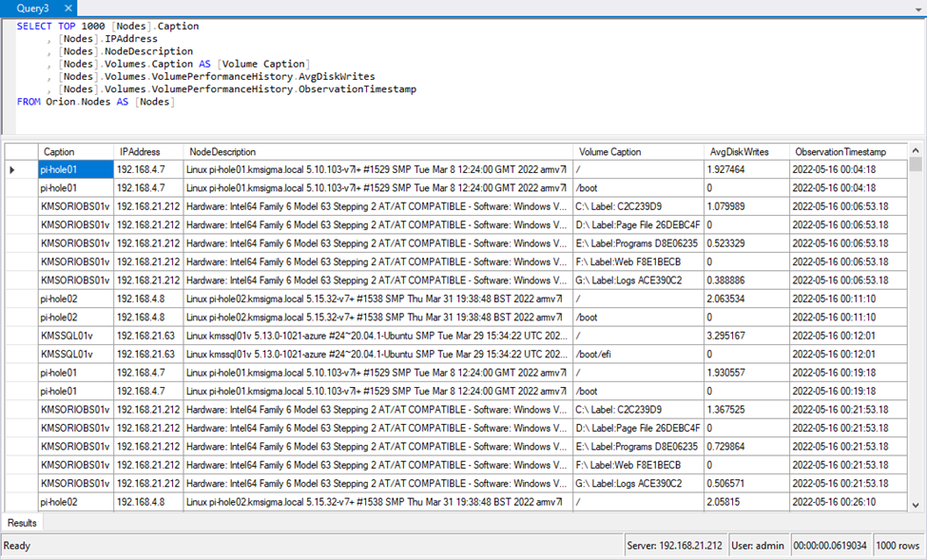Click the KMSSQL01v caption in the /boot/efi row

(x=76, y=355)
